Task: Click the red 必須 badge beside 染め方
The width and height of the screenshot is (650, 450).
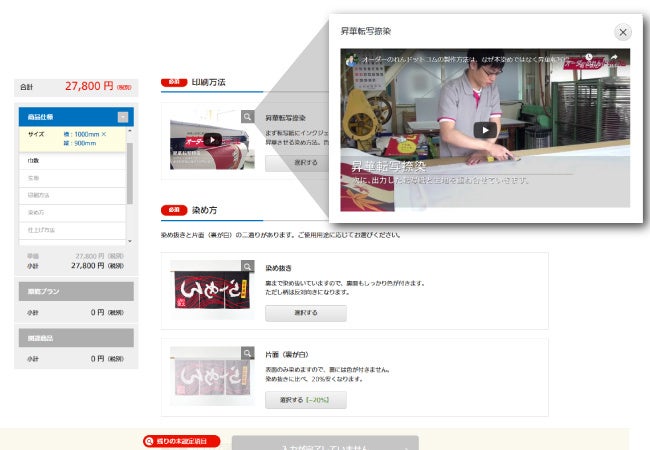Action: click(x=174, y=210)
